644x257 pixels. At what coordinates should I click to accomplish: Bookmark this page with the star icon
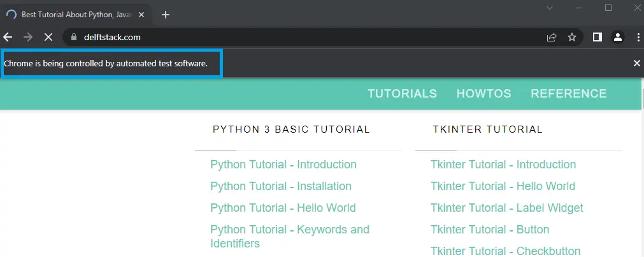tap(572, 38)
